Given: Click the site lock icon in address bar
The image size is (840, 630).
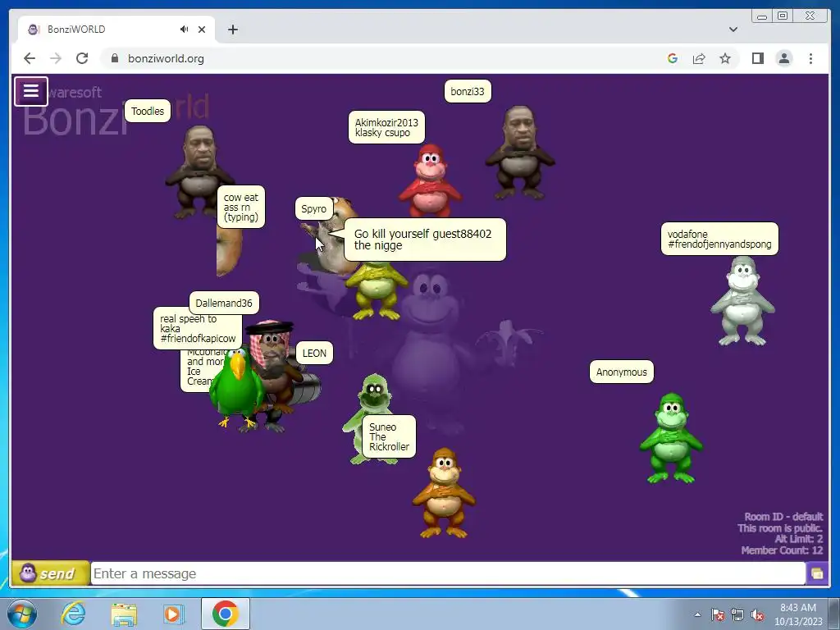Looking at the screenshot, I should coord(115,58).
